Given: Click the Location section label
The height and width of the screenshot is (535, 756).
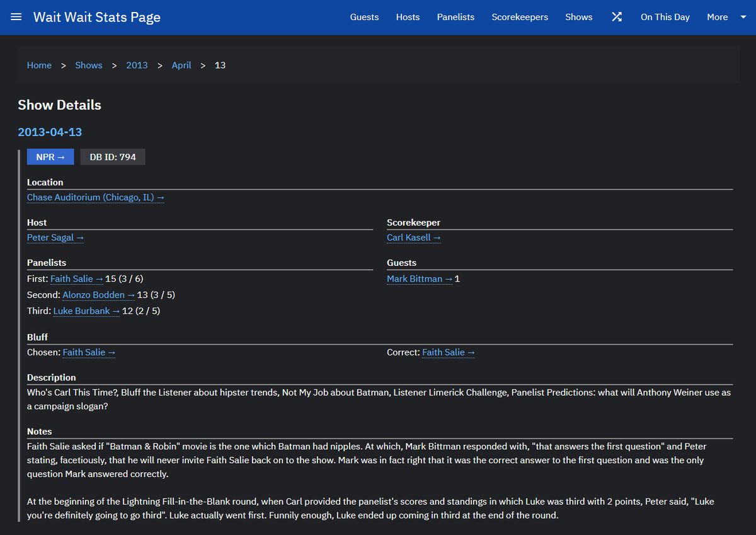Looking at the screenshot, I should [45, 182].
